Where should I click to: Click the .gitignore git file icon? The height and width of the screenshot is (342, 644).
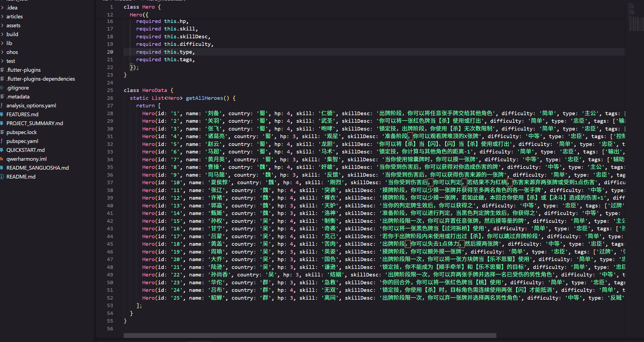2,88
